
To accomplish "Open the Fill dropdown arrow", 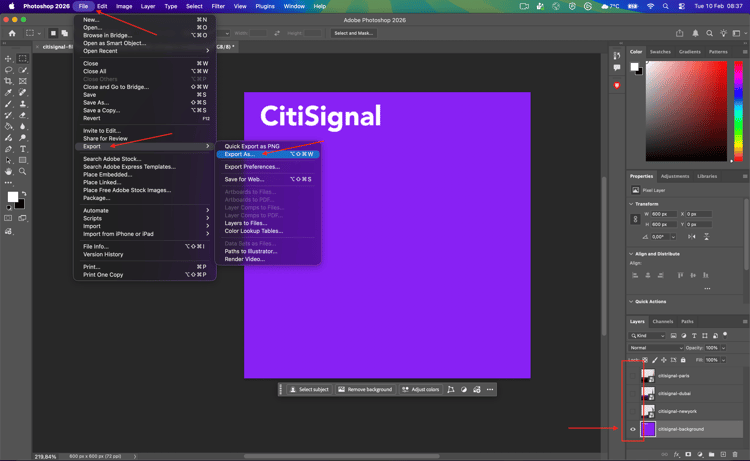I will pos(723,360).
